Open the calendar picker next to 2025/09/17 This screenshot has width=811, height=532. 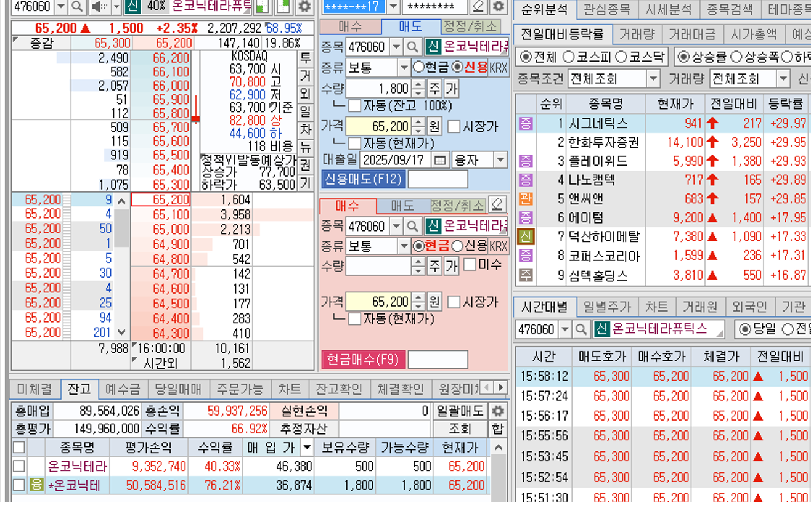(x=439, y=161)
